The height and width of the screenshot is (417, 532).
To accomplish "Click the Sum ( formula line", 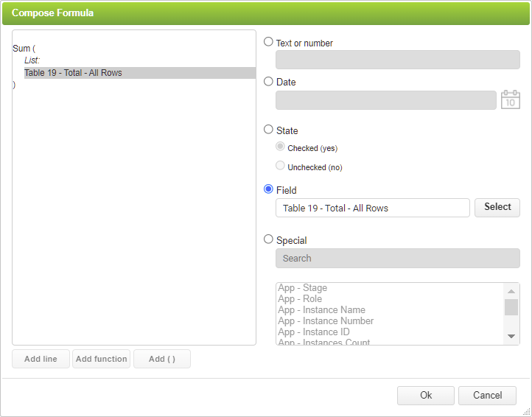I will [24, 49].
